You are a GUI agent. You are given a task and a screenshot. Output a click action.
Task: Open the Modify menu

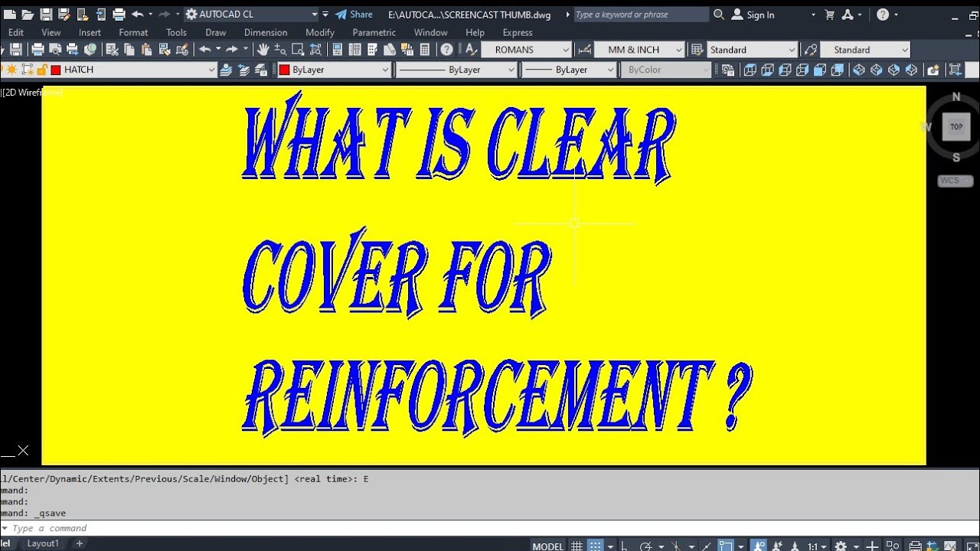click(x=319, y=32)
